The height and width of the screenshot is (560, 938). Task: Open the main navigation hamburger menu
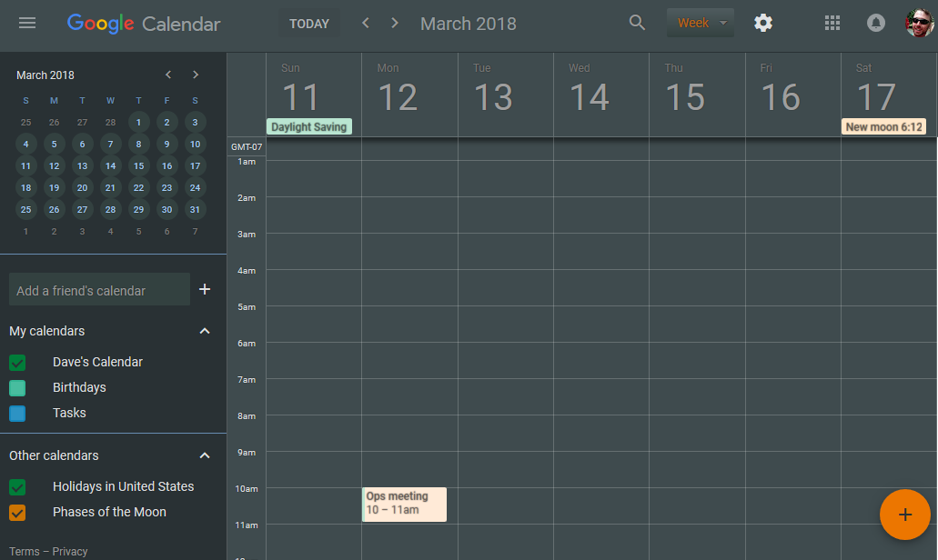pos(26,23)
